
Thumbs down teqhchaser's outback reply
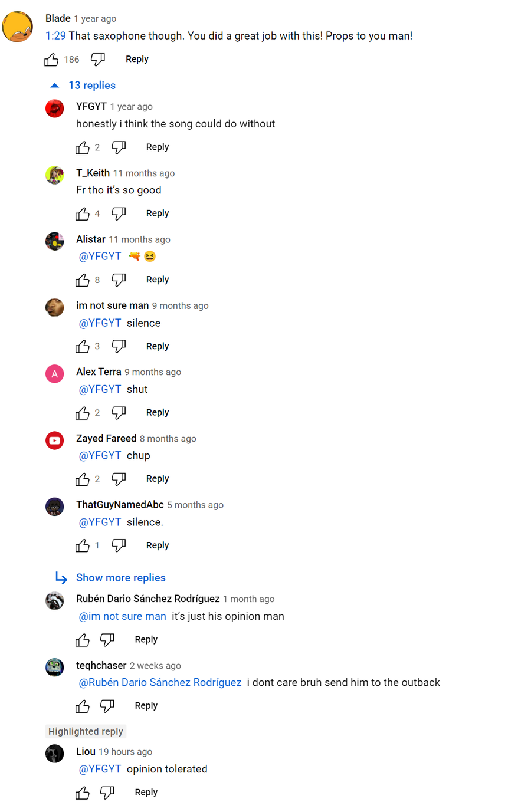[107, 706]
